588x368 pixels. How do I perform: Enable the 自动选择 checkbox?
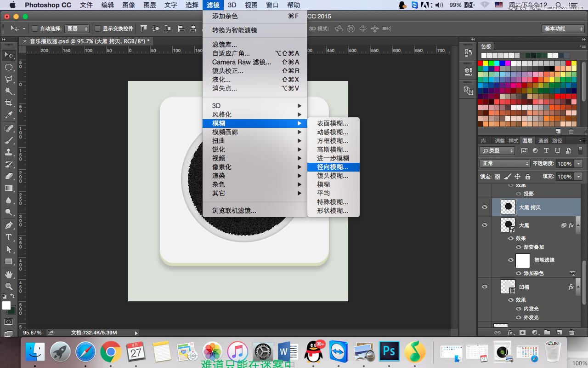pos(34,29)
